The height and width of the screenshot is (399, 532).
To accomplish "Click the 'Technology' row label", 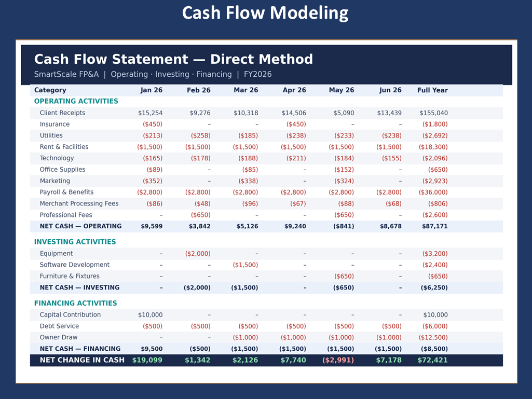I will point(57,158).
